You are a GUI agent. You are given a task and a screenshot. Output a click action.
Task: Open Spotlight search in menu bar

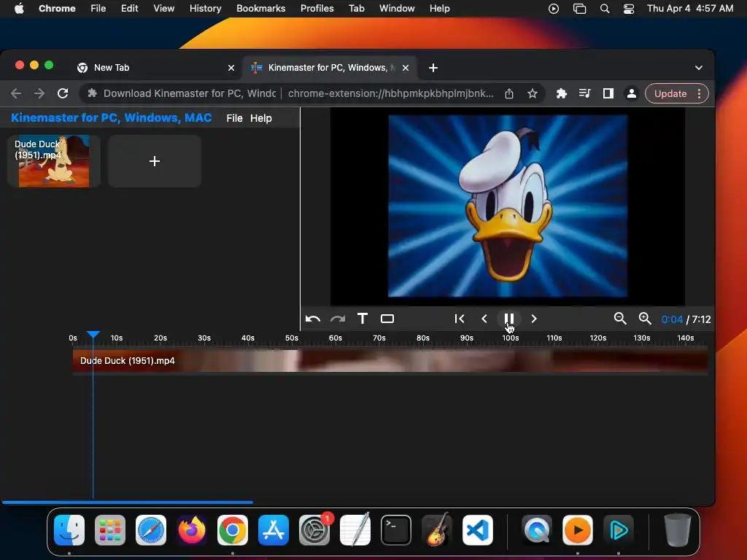pyautogui.click(x=605, y=8)
